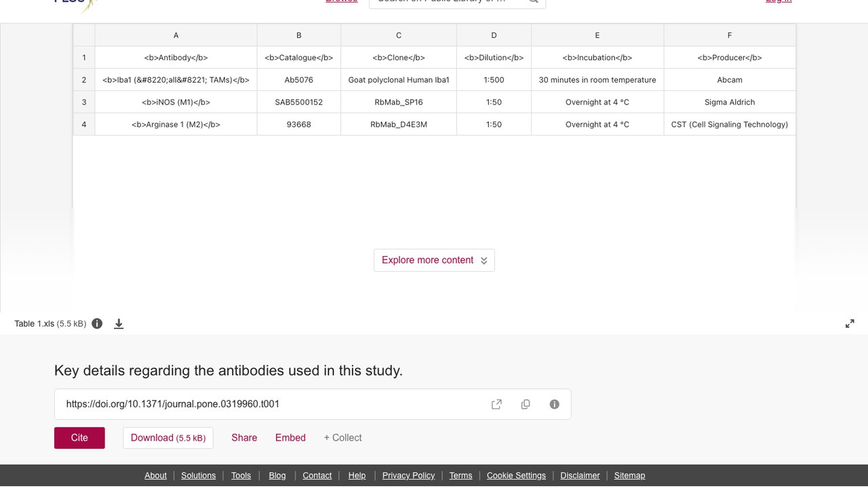The image size is (868, 488).
Task: Click cell 1:500
Action: tap(494, 80)
